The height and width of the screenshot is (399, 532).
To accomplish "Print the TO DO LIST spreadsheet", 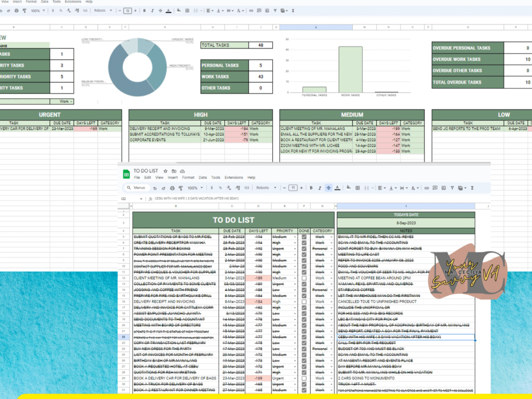I will click(x=172, y=188).
